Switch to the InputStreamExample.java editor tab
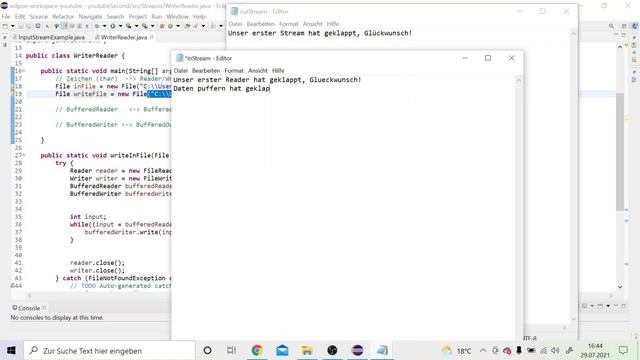The image size is (640, 360). click(x=49, y=37)
